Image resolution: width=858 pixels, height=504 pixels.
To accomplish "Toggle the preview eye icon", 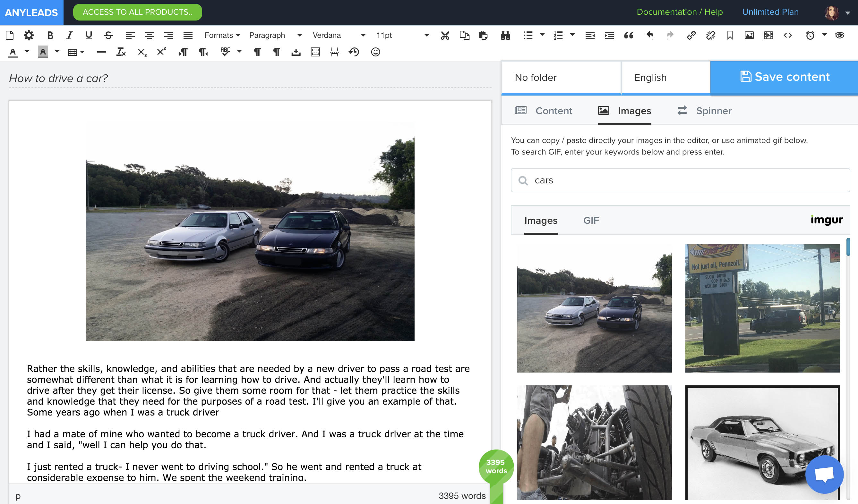I will (x=840, y=35).
